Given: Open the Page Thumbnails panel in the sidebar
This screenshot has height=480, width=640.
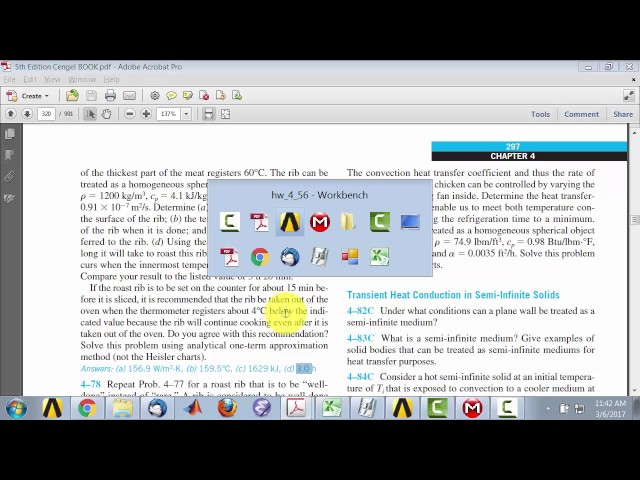Looking at the screenshot, I should (10, 134).
